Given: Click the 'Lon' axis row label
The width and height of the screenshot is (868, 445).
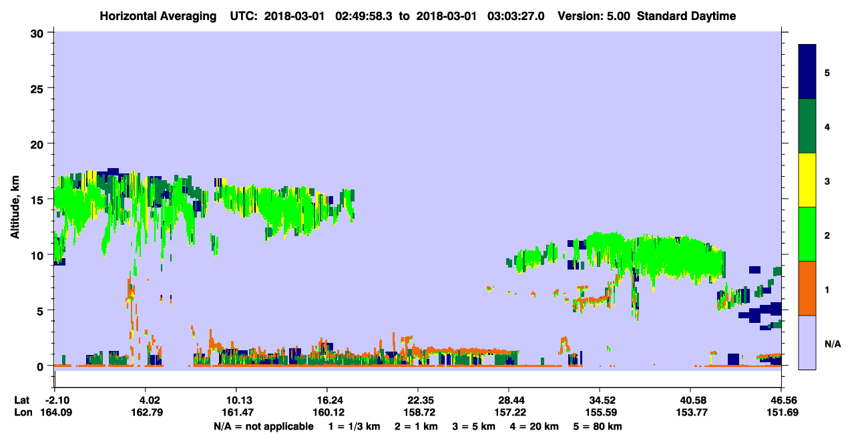Looking at the screenshot, I should (22, 413).
